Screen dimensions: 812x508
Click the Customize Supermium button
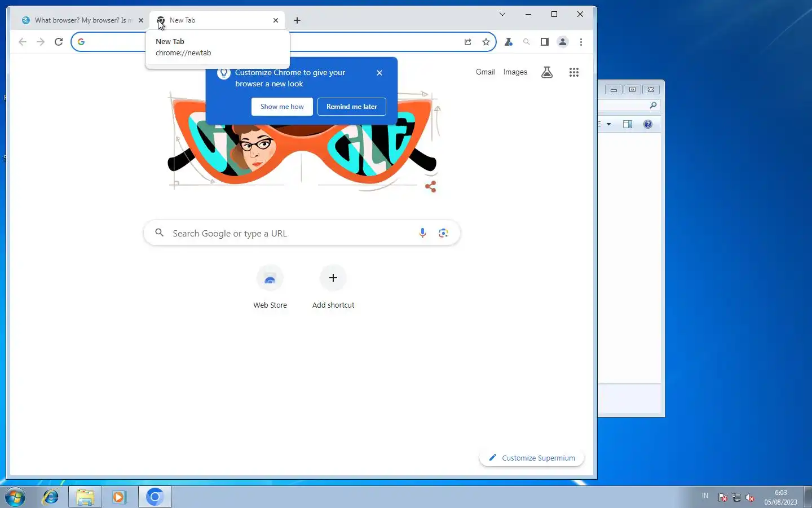[532, 458]
